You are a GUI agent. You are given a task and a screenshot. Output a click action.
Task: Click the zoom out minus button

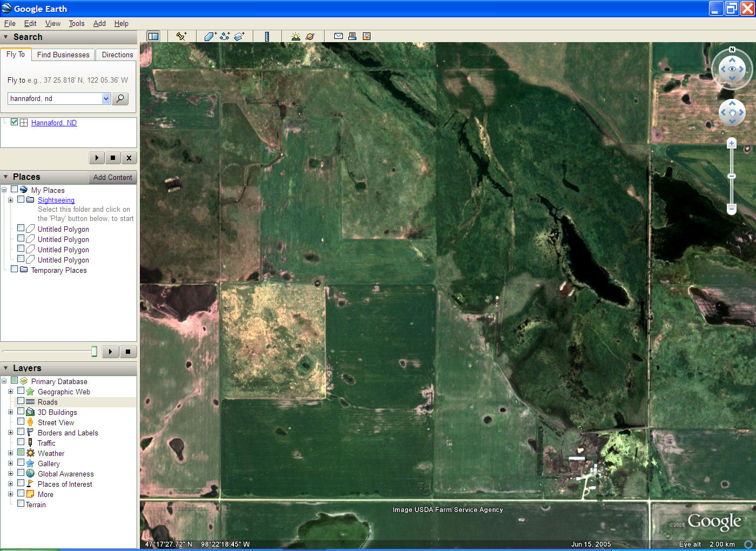[732, 209]
